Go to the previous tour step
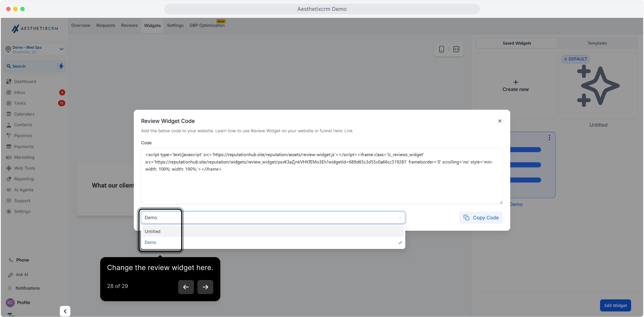The width and height of the screenshot is (644, 317). pyautogui.click(x=186, y=287)
